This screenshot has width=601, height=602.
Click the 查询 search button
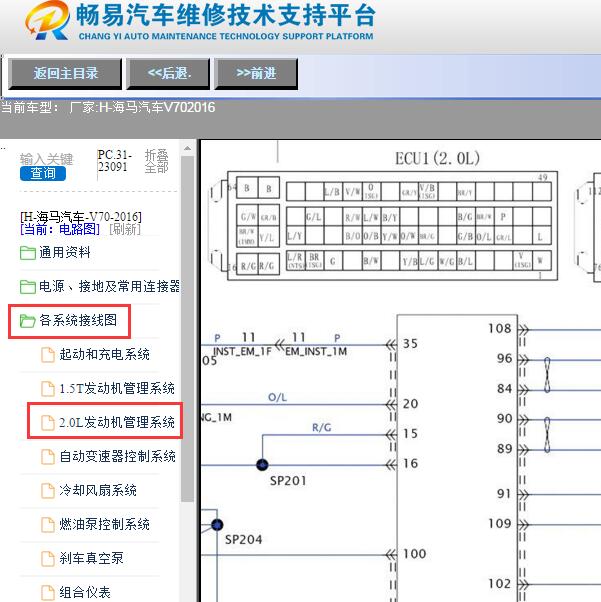tap(43, 173)
